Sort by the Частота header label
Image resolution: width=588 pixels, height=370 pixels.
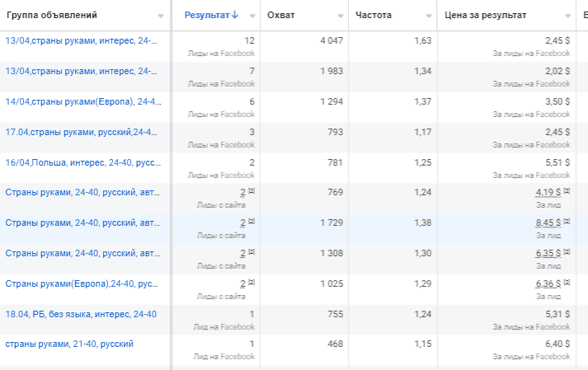pos(374,15)
